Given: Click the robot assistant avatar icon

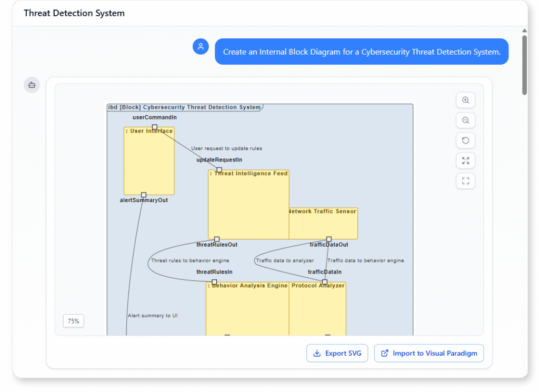Looking at the screenshot, I should (x=31, y=85).
